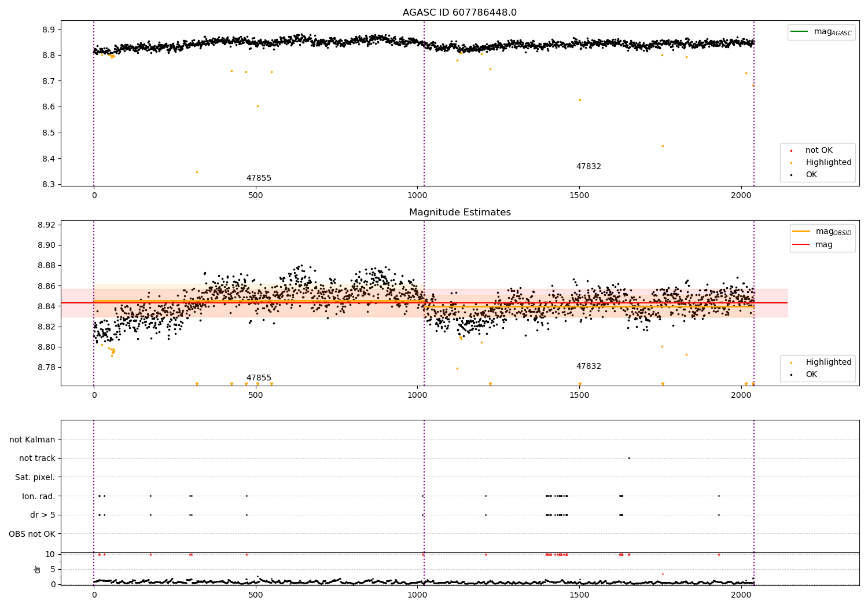Click orange outlier near 8.6 in top plot

click(x=258, y=106)
